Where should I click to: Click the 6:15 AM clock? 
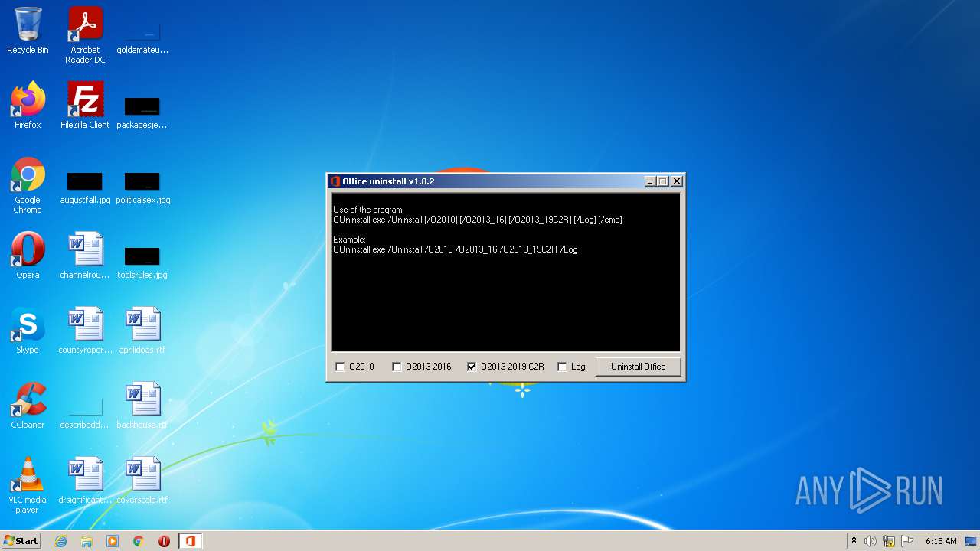pyautogui.click(x=941, y=541)
